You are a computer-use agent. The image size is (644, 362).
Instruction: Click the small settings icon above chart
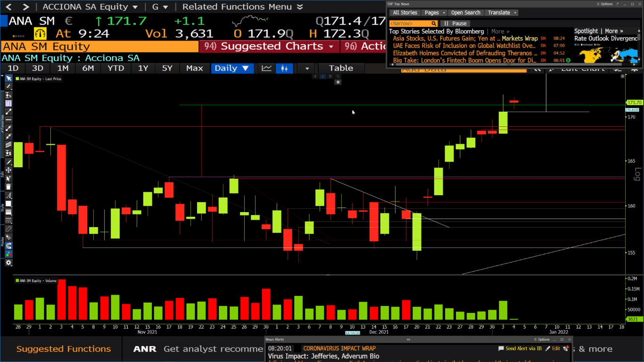[338, 82]
